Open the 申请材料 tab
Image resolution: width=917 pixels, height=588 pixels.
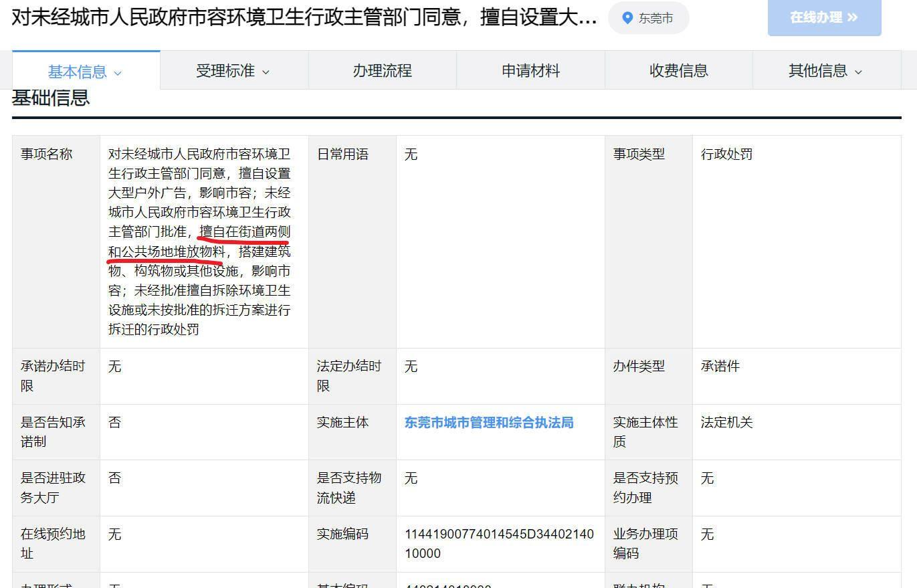pos(530,71)
